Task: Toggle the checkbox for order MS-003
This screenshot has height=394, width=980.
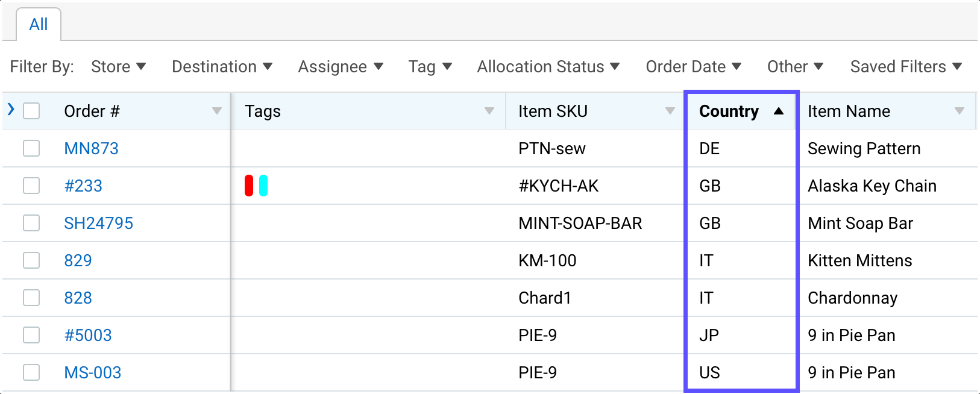Action: click(31, 372)
